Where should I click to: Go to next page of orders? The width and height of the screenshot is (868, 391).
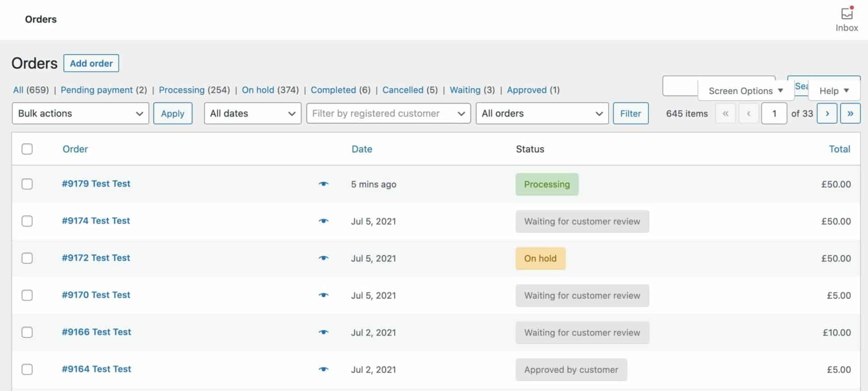(x=827, y=113)
